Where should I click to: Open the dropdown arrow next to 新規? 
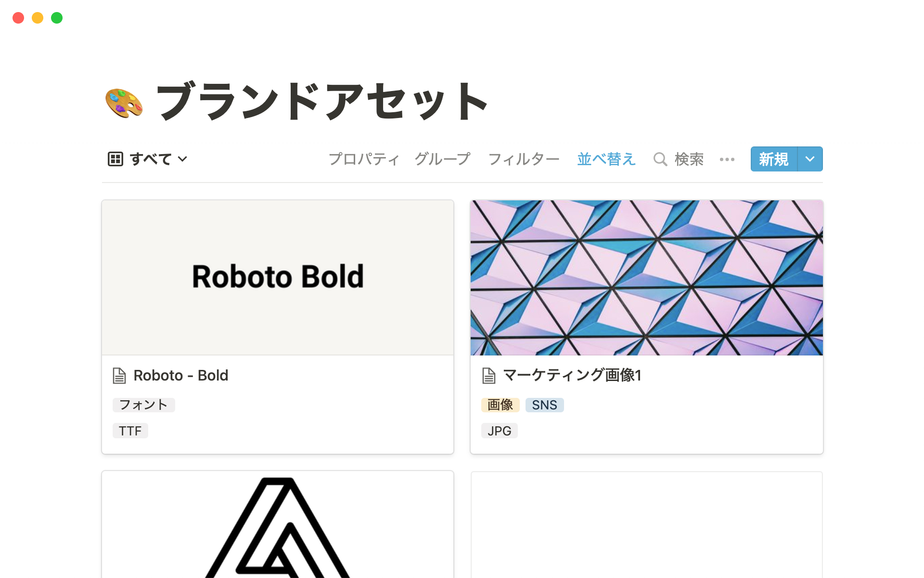810,159
